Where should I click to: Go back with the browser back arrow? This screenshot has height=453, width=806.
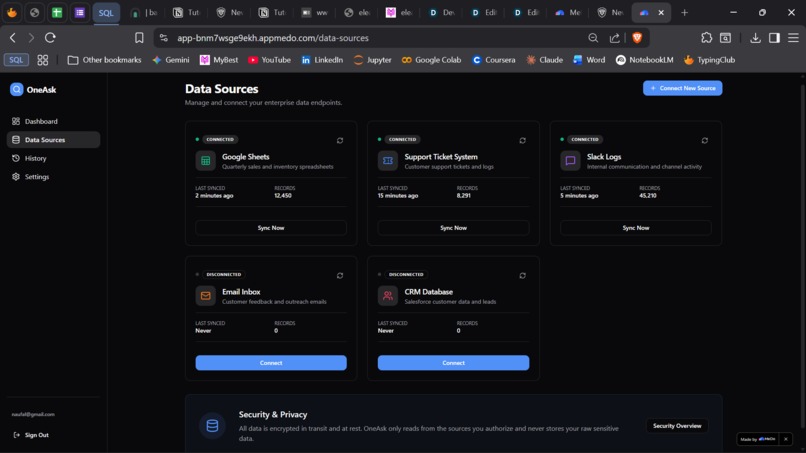(x=13, y=38)
